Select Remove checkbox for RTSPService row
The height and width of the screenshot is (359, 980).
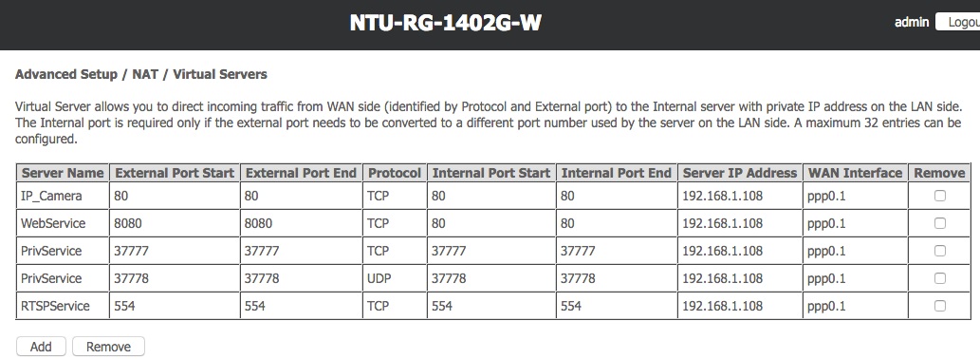(x=939, y=306)
